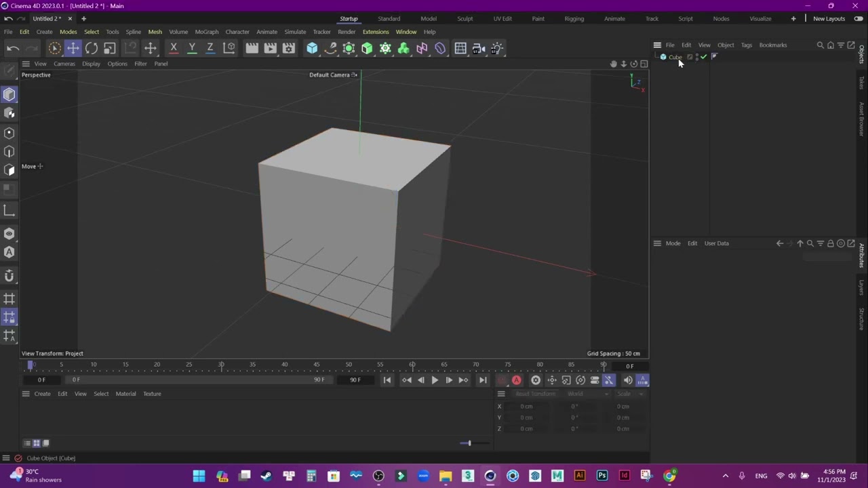Click the Cube's Phong tag
The width and height of the screenshot is (868, 488).
(714, 57)
